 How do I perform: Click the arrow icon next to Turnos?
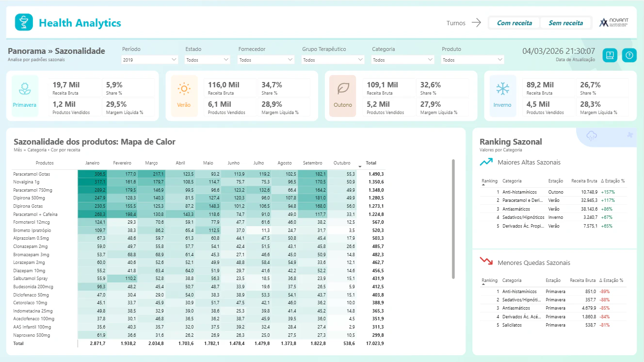(x=476, y=23)
